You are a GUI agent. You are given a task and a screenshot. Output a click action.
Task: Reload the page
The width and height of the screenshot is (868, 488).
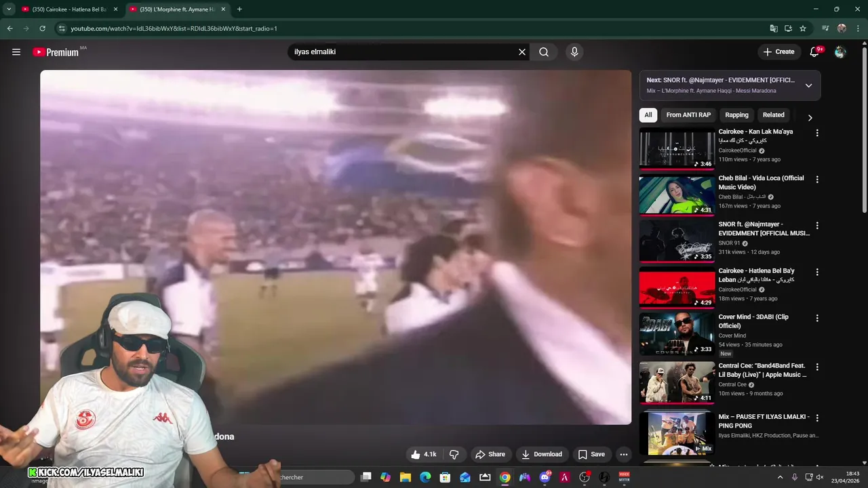(42, 28)
